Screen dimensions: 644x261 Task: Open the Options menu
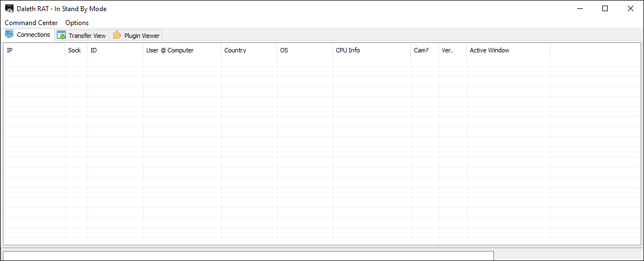[77, 23]
